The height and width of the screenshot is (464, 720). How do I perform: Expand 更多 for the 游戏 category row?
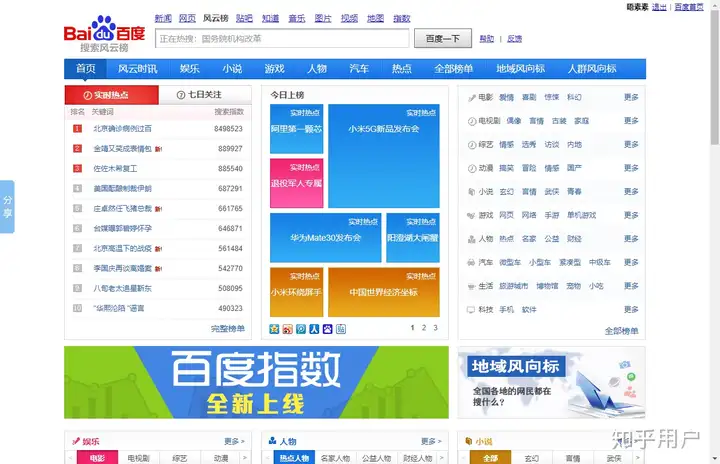click(x=631, y=215)
